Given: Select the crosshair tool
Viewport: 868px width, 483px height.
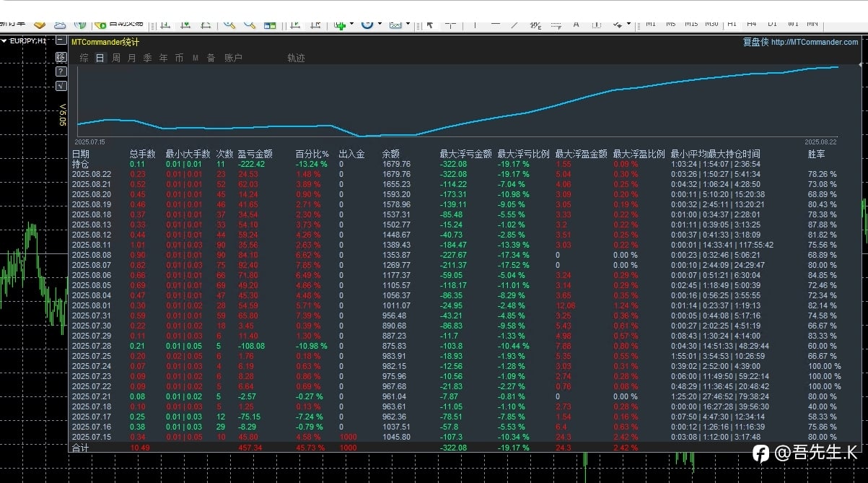Looking at the screenshot, I should pos(450,25).
